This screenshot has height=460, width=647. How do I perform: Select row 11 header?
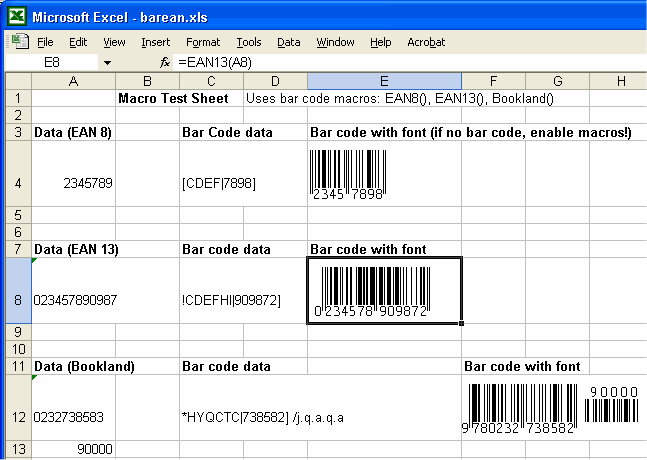(x=19, y=366)
